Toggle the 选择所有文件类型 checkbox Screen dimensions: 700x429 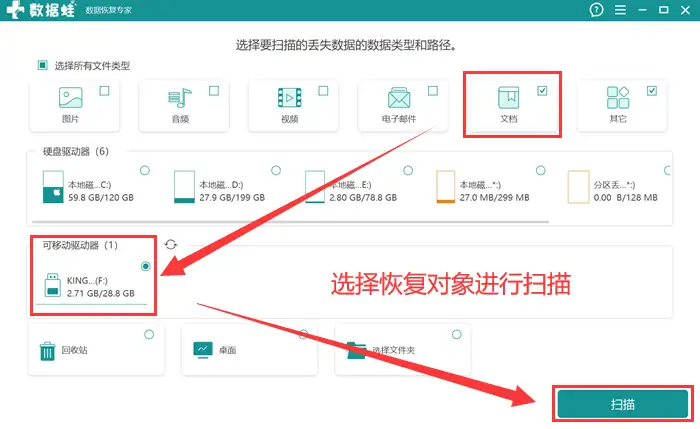click(x=42, y=66)
